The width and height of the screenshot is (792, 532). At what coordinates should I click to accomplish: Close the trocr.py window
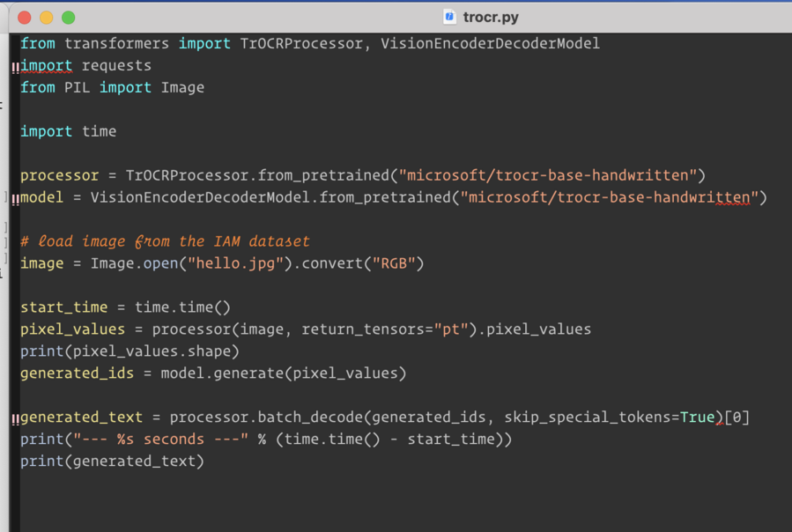coord(25,17)
